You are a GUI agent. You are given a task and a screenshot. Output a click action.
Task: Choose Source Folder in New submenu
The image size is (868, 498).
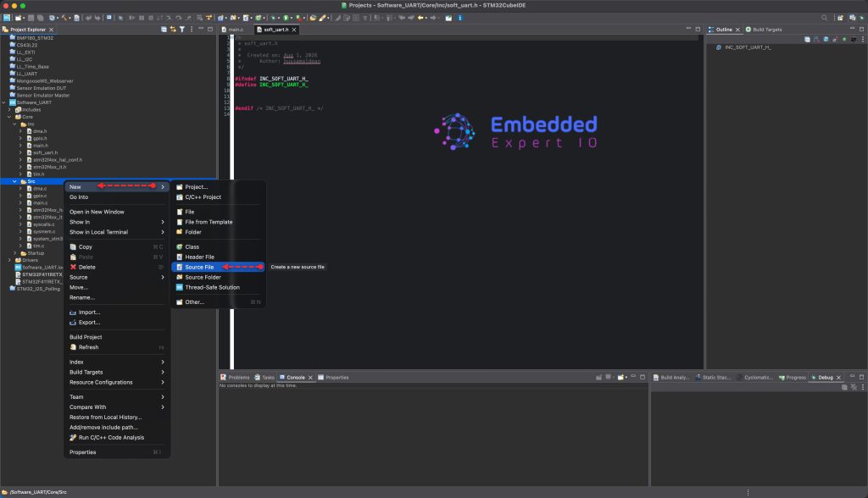pos(218,277)
